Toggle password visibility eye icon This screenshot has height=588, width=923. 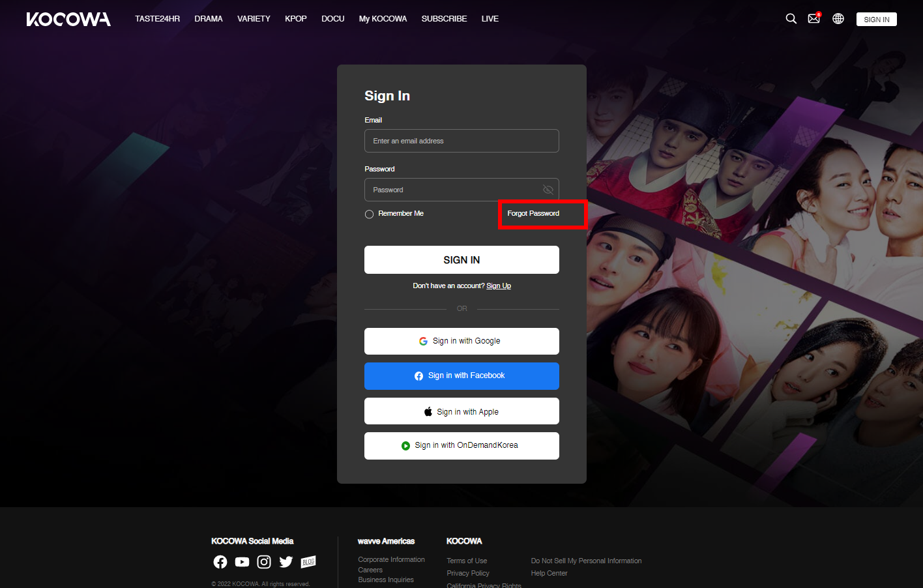pyautogui.click(x=548, y=190)
